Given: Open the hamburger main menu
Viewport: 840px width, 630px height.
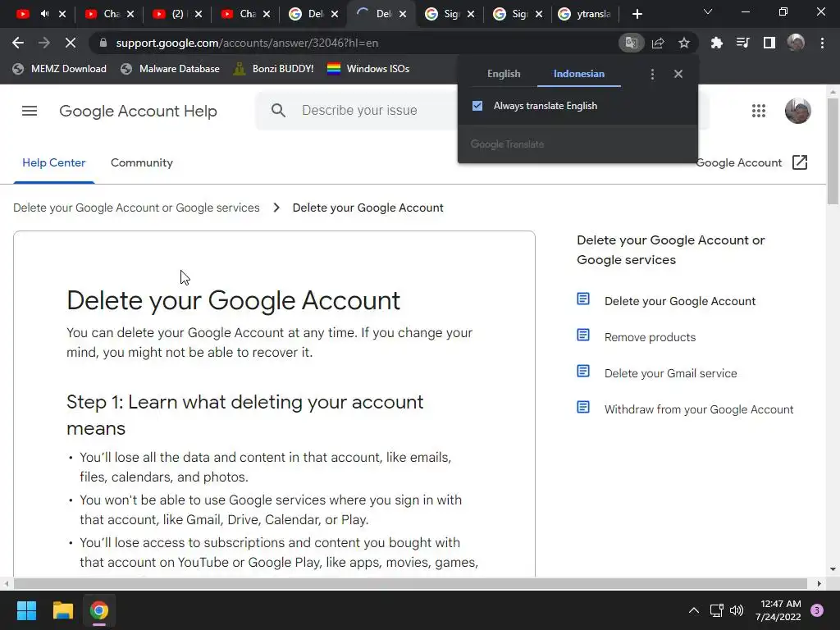Looking at the screenshot, I should (x=30, y=111).
